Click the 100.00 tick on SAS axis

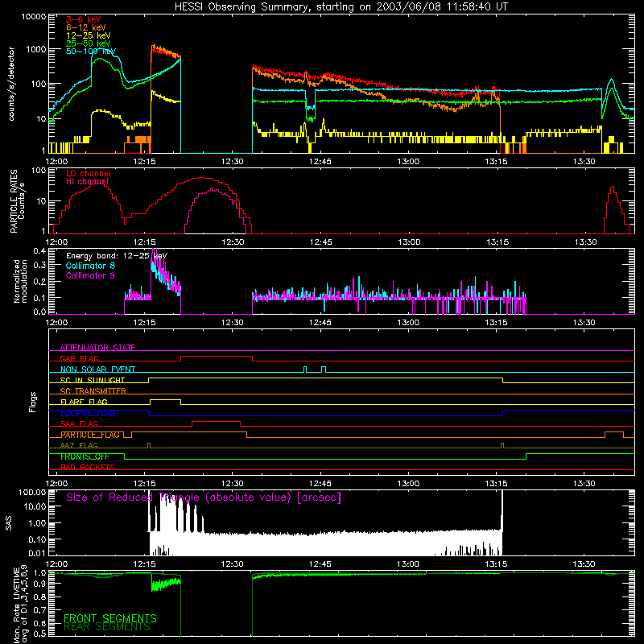[32, 492]
